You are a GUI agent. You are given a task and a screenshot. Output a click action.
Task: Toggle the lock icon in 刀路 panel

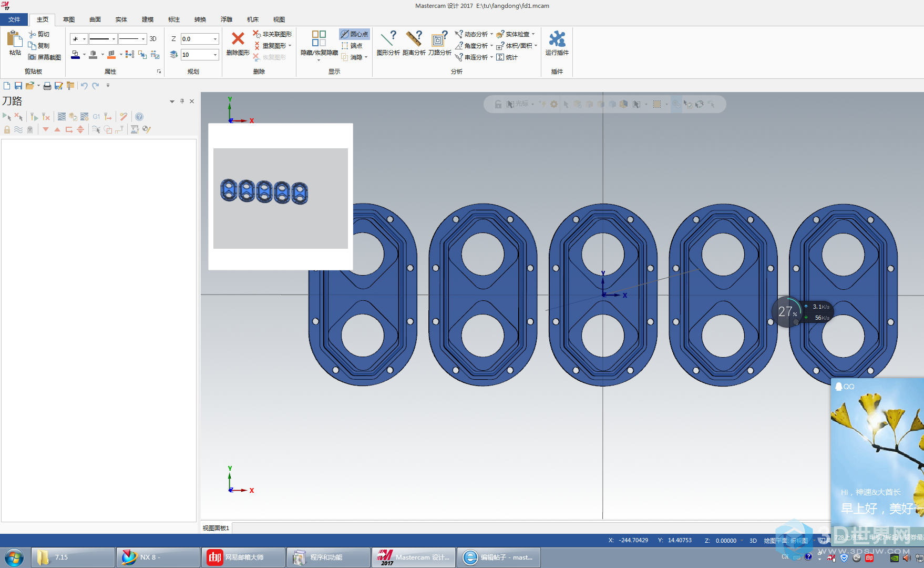tap(7, 129)
